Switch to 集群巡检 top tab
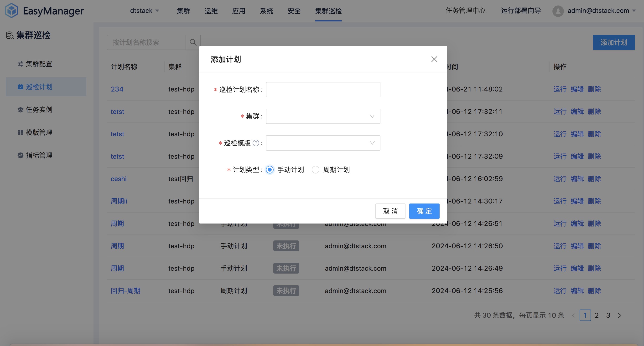Viewport: 644px width, 346px height. coord(328,11)
